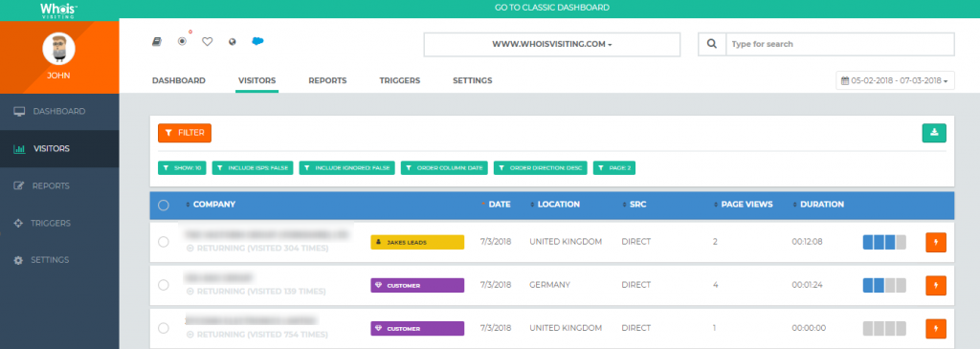980x349 pixels.
Task: Click engagement bar in 00:01:24 row
Action: point(884,285)
